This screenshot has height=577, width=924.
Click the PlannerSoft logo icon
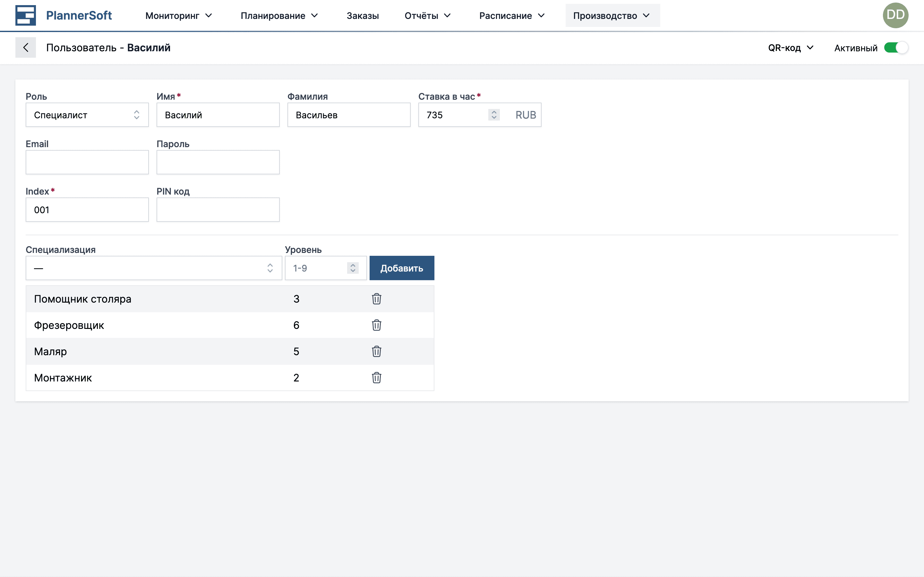click(26, 15)
